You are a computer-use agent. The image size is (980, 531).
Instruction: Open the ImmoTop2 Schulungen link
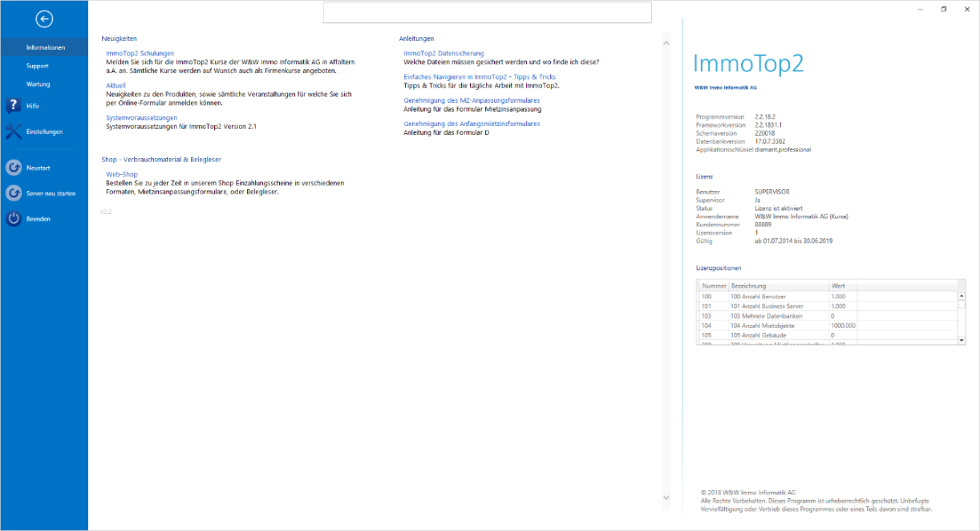coord(140,53)
